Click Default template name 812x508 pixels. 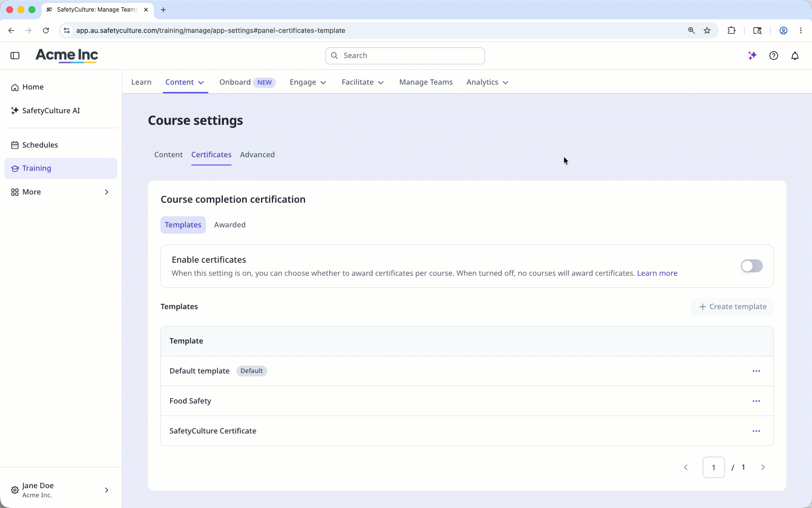click(200, 371)
